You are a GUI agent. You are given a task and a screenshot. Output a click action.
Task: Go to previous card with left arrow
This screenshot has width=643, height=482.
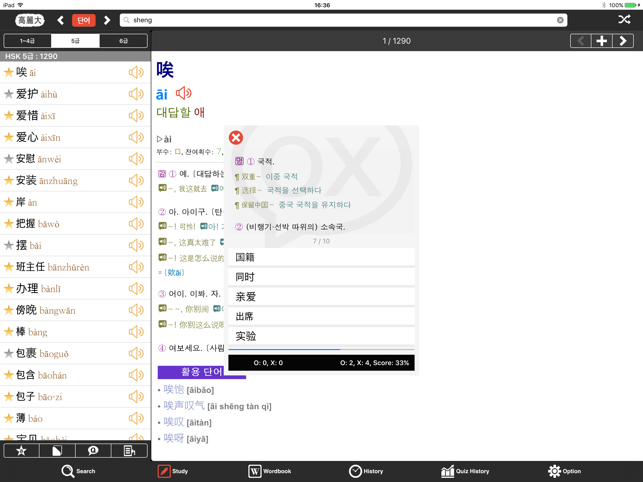click(580, 41)
